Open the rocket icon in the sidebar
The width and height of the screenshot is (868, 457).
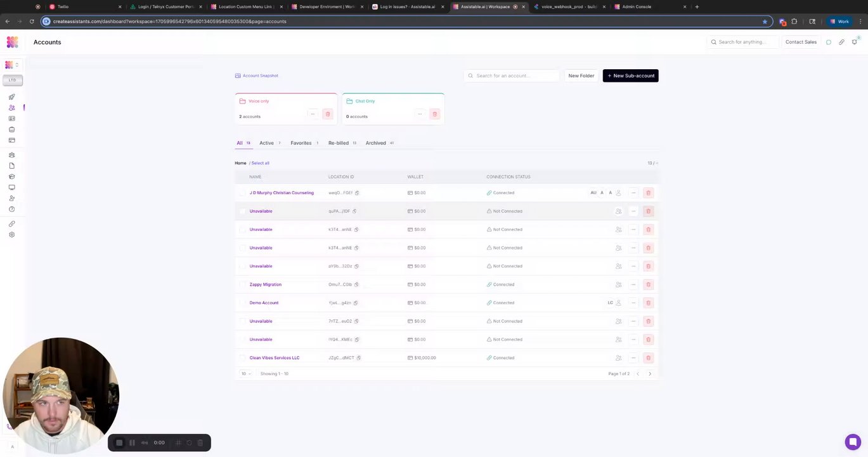pyautogui.click(x=11, y=97)
